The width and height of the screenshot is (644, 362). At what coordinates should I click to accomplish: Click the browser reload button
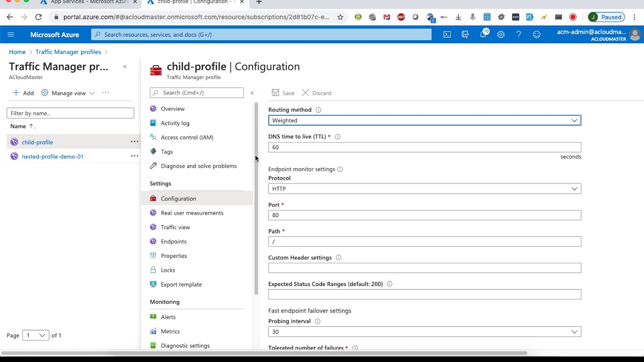38,17
